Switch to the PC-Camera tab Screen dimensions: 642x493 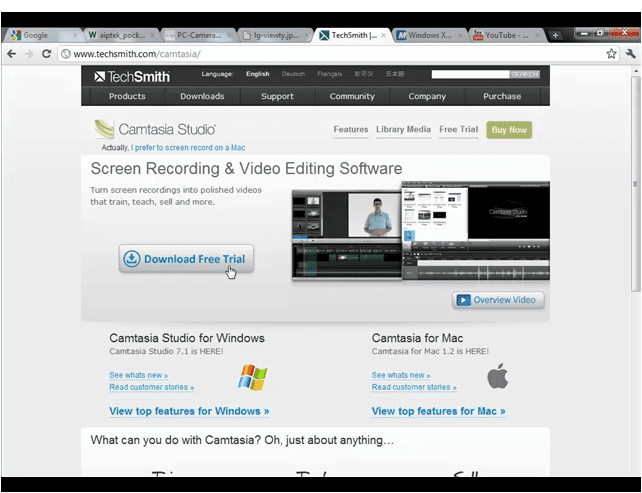point(199,35)
